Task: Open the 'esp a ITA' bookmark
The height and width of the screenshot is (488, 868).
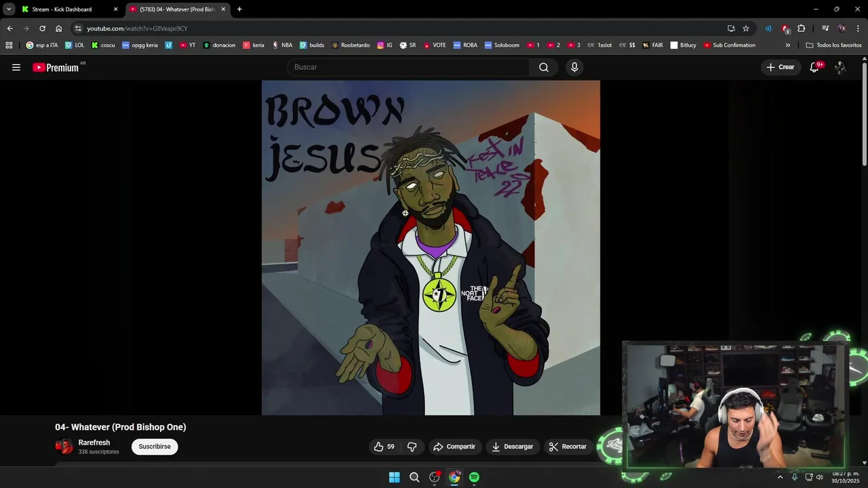Action: click(42, 45)
